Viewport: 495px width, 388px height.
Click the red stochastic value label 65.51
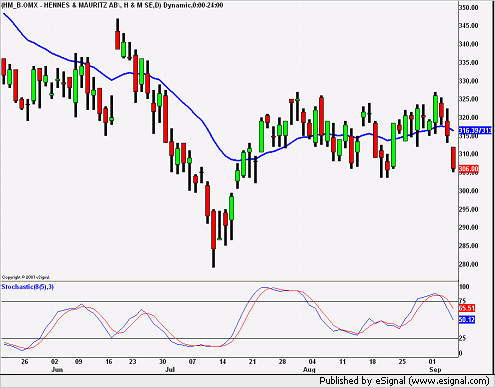click(x=467, y=308)
